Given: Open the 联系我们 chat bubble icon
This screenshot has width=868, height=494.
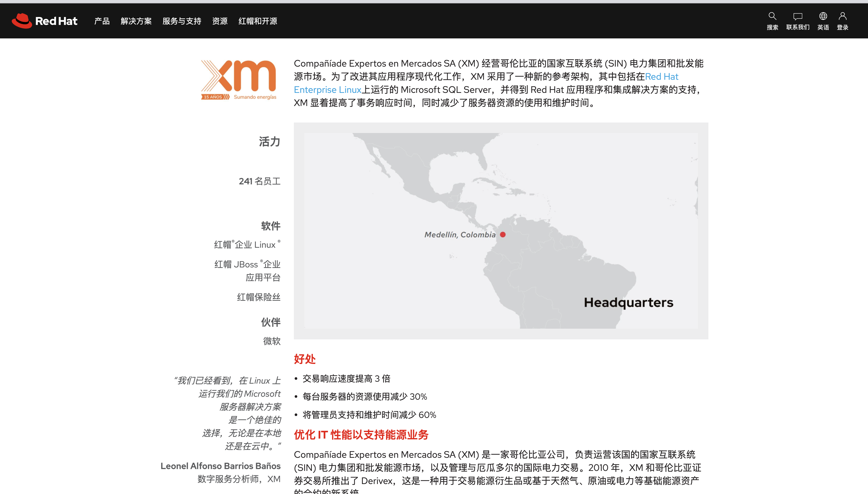Looking at the screenshot, I should pos(797,16).
